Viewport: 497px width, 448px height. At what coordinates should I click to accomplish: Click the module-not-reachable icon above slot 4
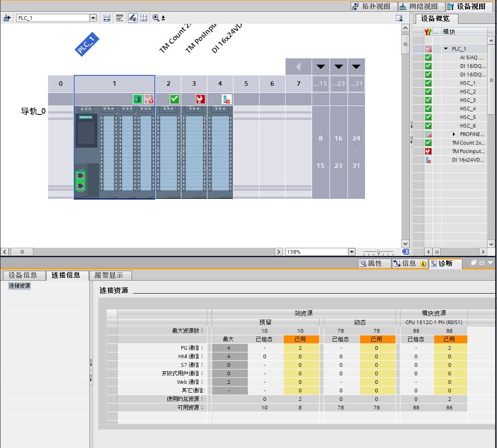[x=226, y=99]
